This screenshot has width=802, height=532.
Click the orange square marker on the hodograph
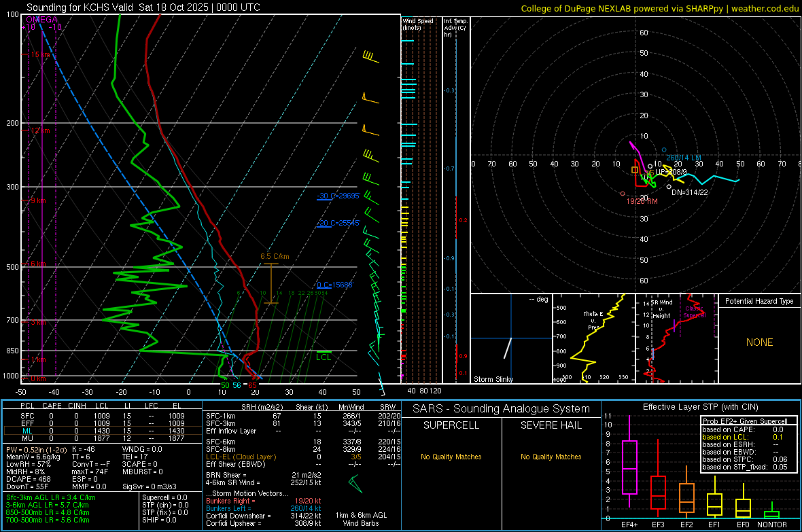(x=635, y=170)
